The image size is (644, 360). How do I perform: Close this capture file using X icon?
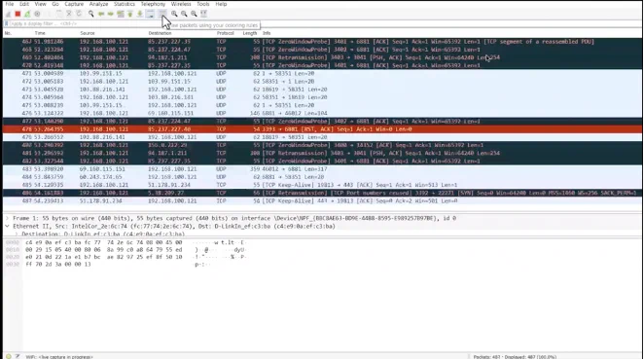point(69,14)
